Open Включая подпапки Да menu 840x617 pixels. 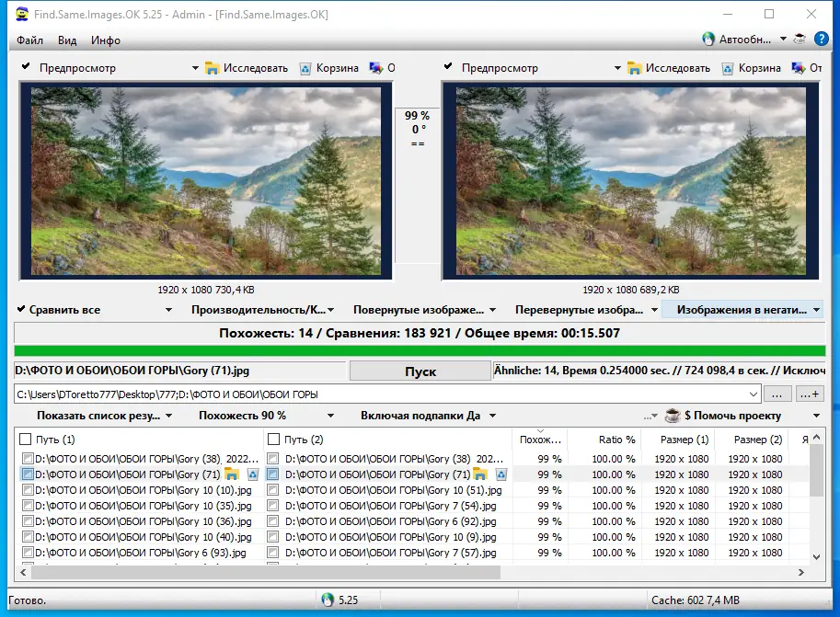point(428,416)
